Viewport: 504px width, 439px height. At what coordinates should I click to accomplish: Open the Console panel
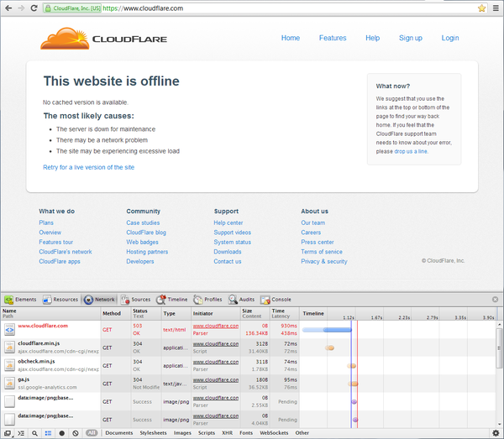coord(276,300)
